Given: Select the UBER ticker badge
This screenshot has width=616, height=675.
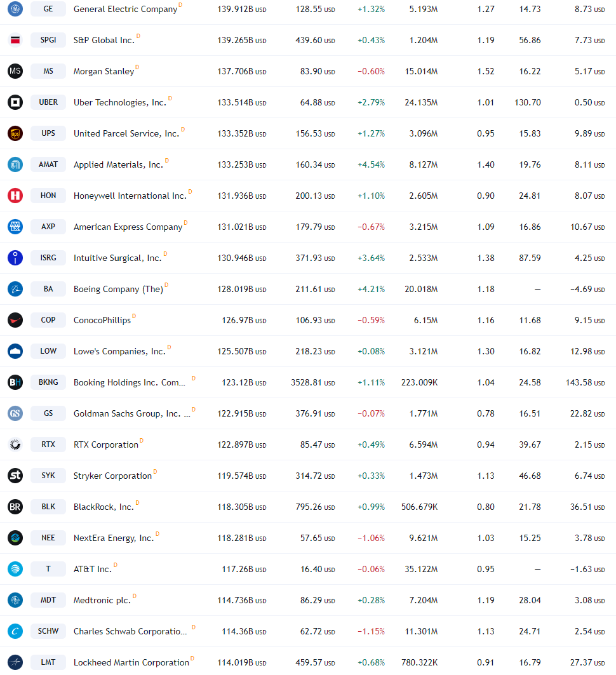Looking at the screenshot, I should 48,102.
